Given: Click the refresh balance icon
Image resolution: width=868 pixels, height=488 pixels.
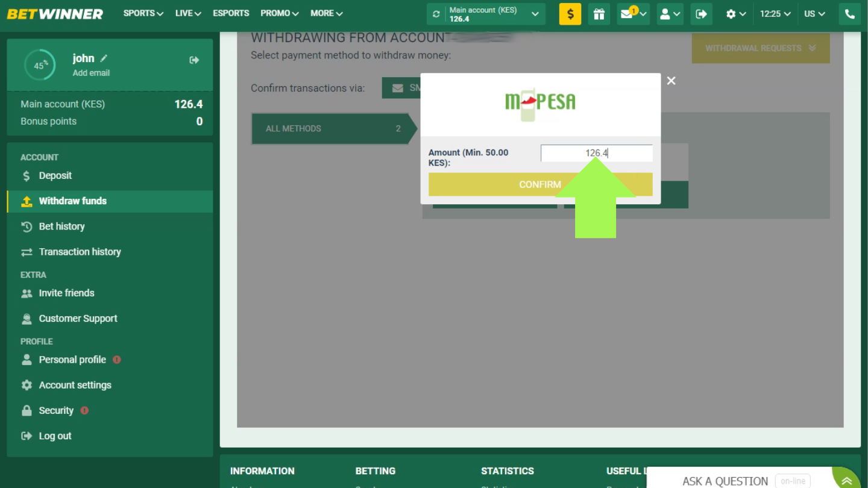Looking at the screenshot, I should tap(436, 14).
